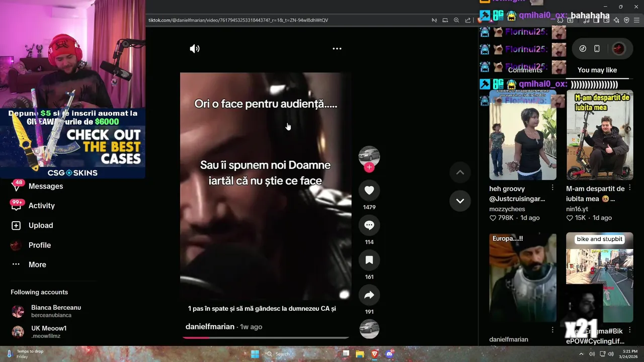Click the Upload plus-square icon
Image resolution: width=644 pixels, height=362 pixels.
tap(16, 226)
